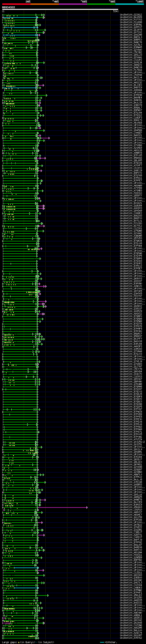Open hit UniRef100_P11898
The height and width of the screenshot is (644, 146).
coord(131,22)
